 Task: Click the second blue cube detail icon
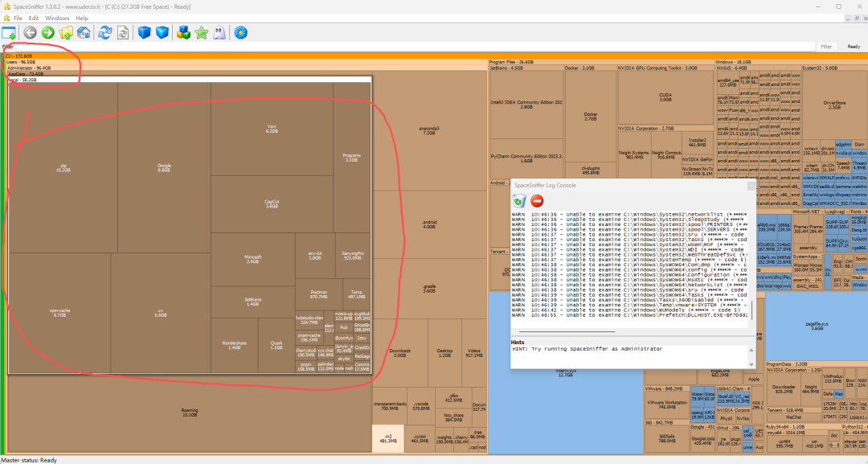pos(162,33)
